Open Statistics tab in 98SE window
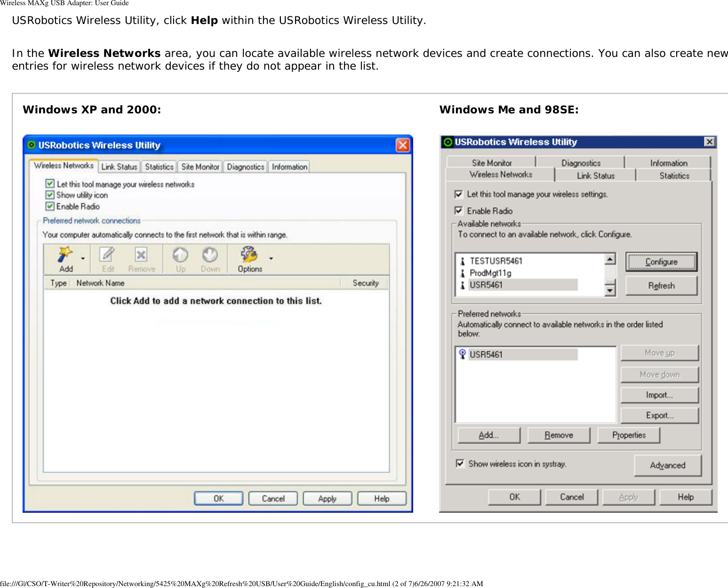 pos(674,175)
